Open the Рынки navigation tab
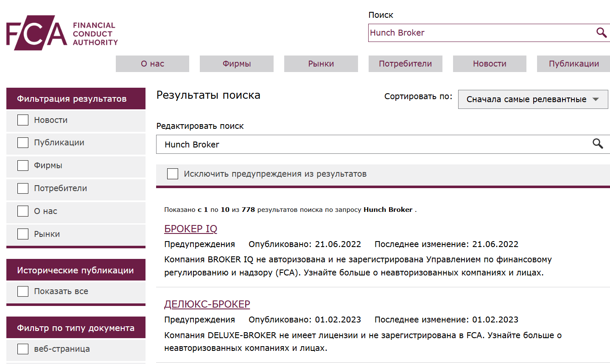 pos(321,64)
